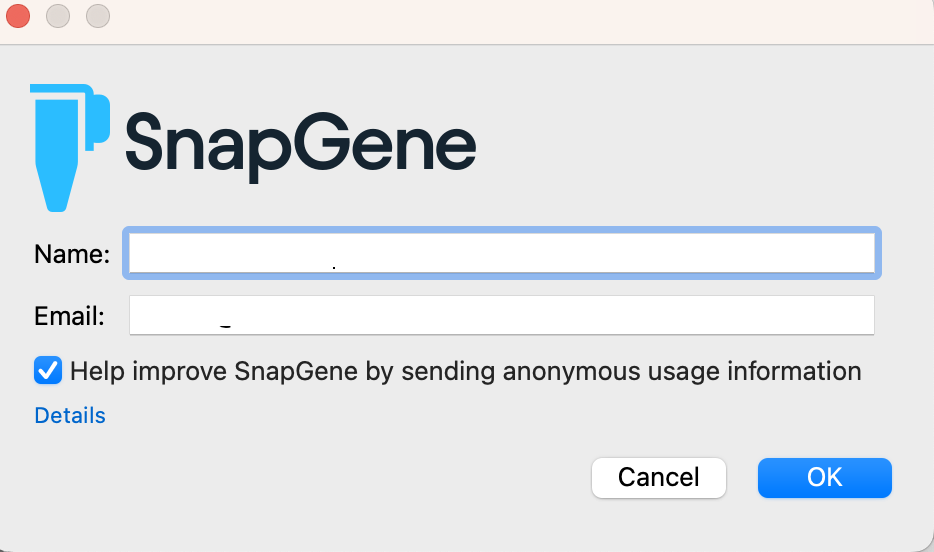This screenshot has height=552, width=934.
Task: Confirm registration with the OK button
Action: click(x=825, y=478)
